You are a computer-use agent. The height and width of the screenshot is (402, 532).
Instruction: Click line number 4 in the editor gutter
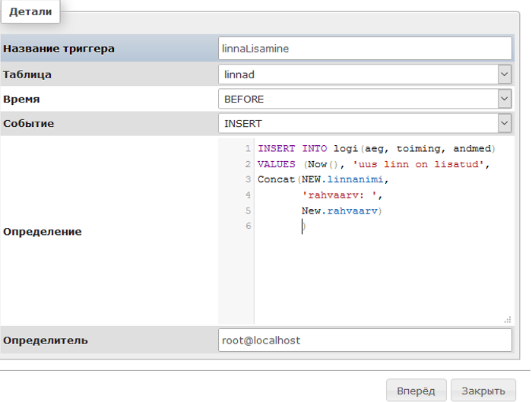249,195
